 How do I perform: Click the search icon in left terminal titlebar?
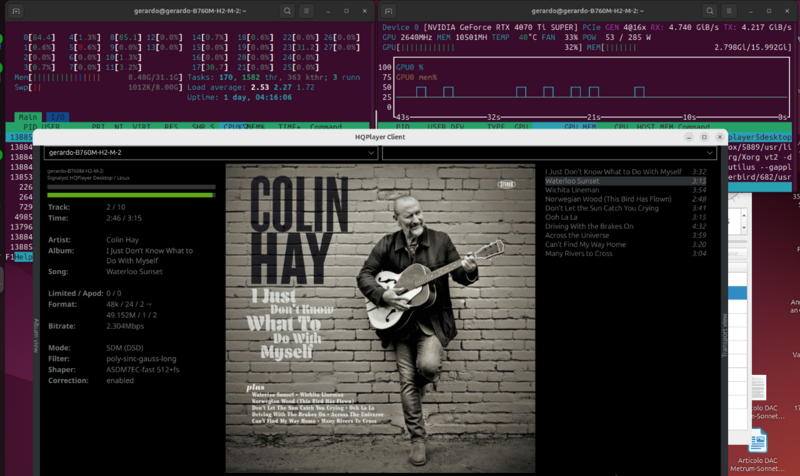pos(289,10)
